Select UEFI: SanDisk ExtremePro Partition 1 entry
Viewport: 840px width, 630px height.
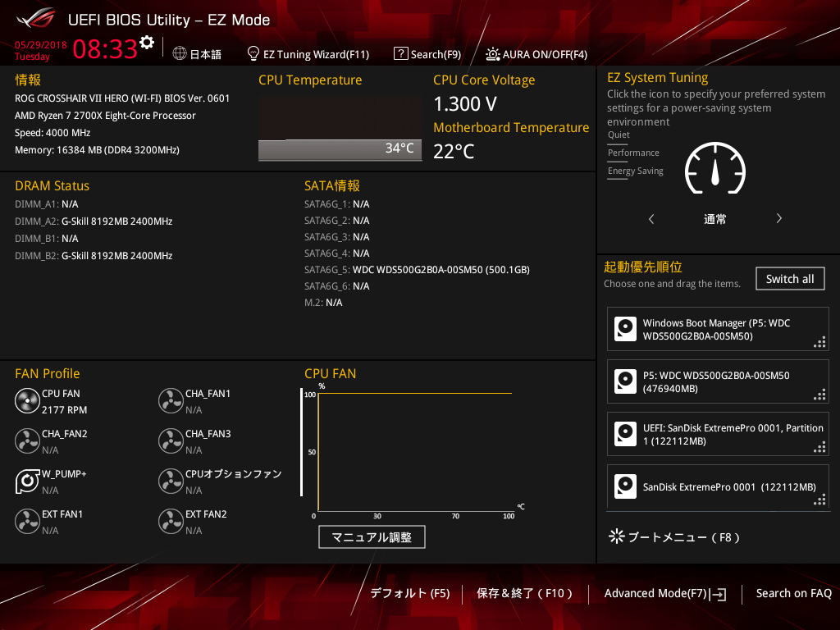(x=718, y=434)
